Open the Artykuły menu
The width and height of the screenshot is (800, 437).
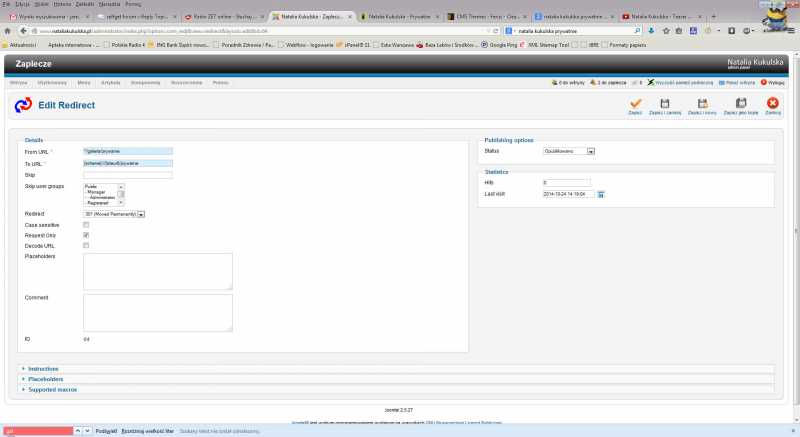(111, 82)
